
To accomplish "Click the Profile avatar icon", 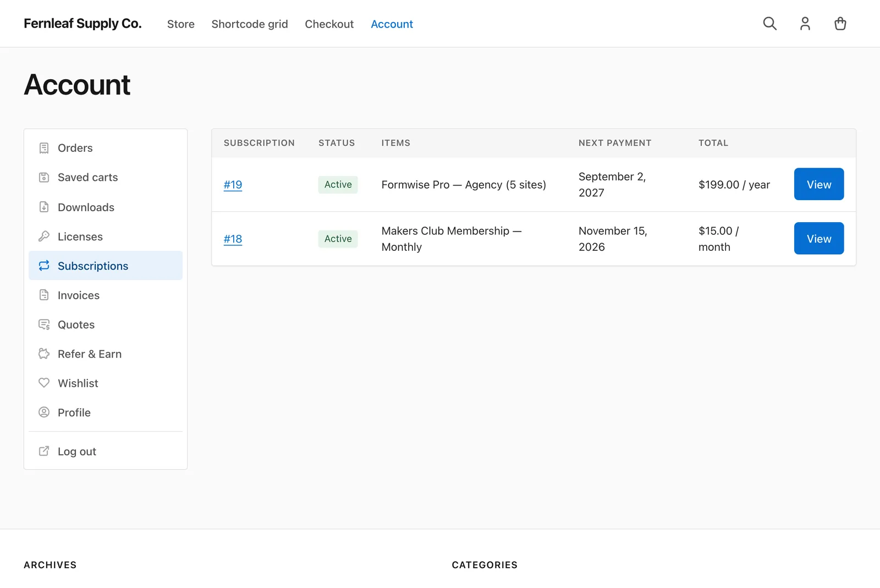I will click(x=44, y=412).
